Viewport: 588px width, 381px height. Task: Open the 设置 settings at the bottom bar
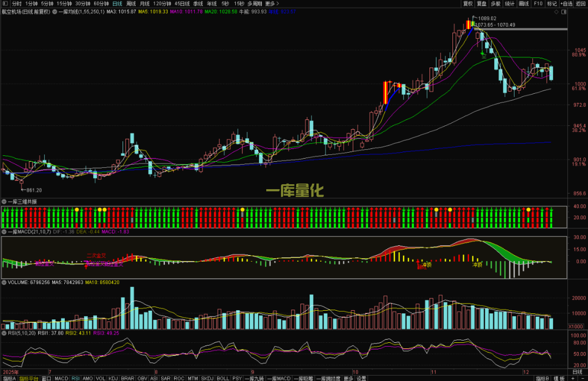[361, 378]
